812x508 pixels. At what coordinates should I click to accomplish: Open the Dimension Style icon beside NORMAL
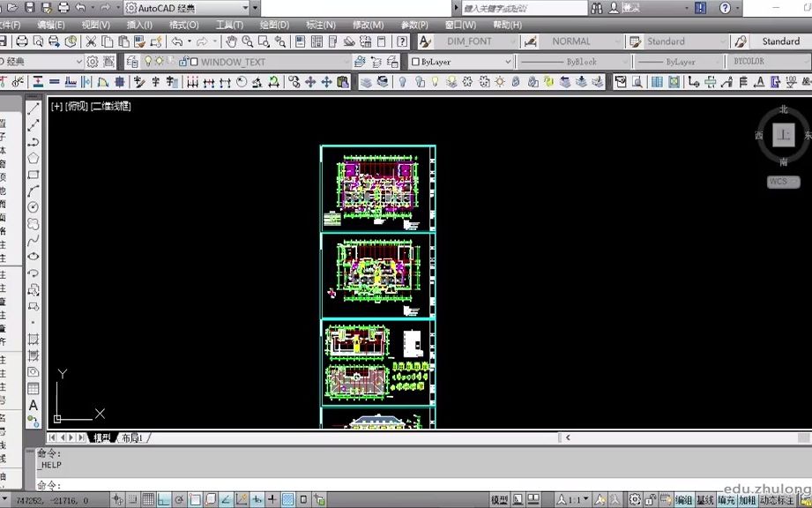[x=530, y=41]
